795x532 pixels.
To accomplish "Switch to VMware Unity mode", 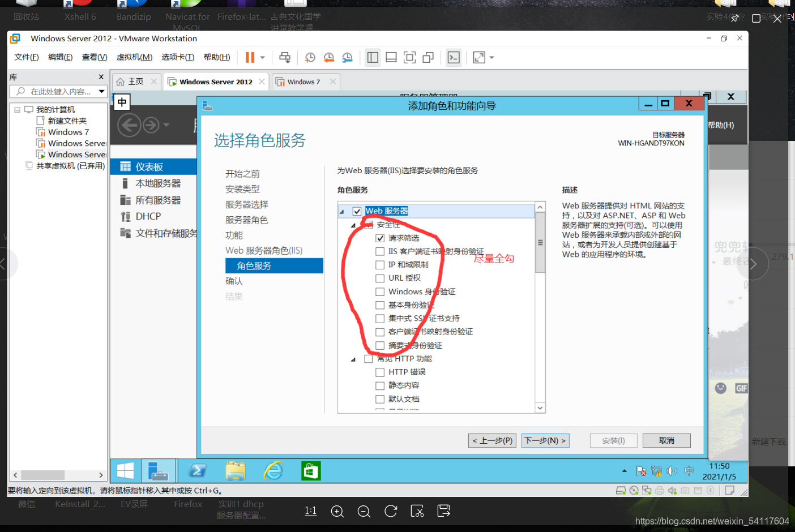I will 428,57.
